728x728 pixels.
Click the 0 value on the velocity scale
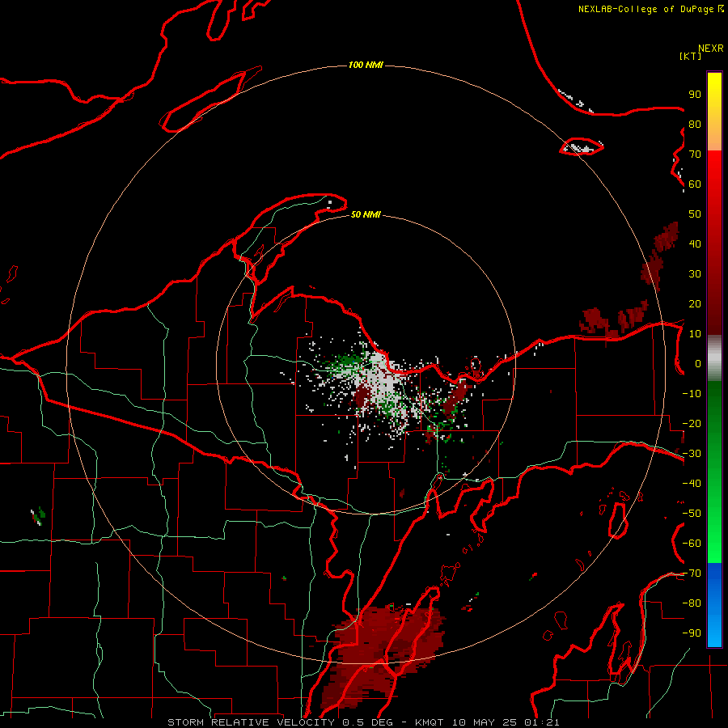(x=698, y=364)
